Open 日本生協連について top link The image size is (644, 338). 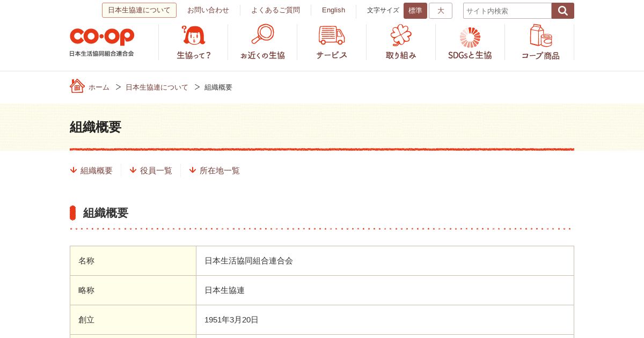[x=139, y=10]
